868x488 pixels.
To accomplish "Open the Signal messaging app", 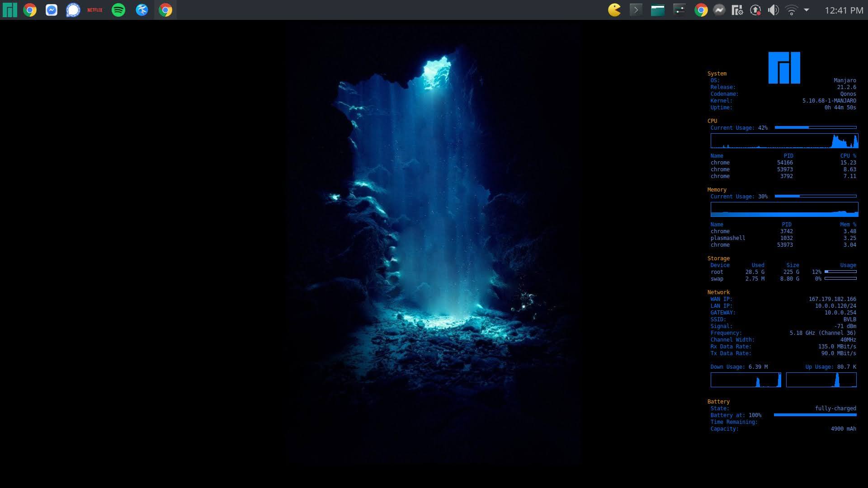I will (73, 10).
